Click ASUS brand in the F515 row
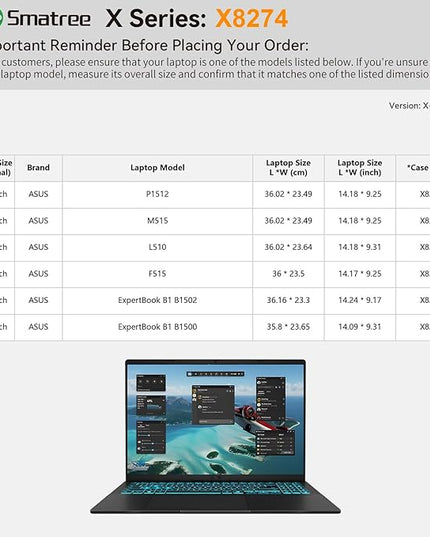This screenshot has height=537, width=430. (38, 274)
